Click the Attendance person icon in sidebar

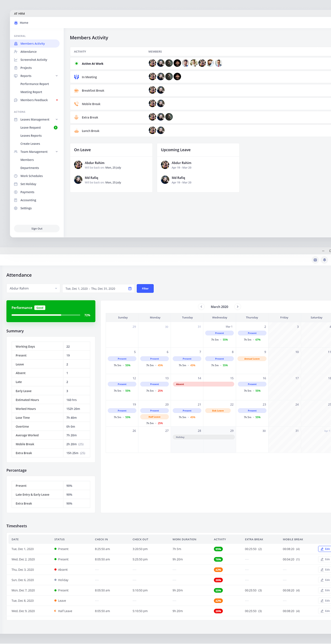(16, 52)
